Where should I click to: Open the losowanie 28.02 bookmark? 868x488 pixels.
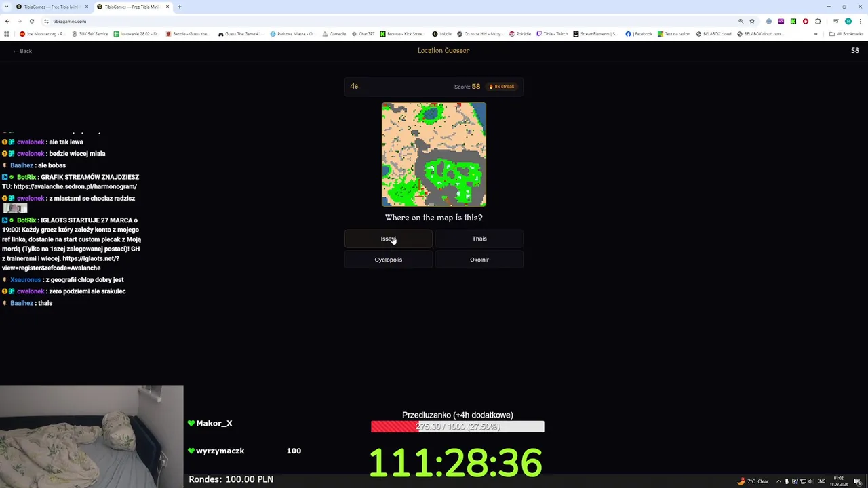137,33
